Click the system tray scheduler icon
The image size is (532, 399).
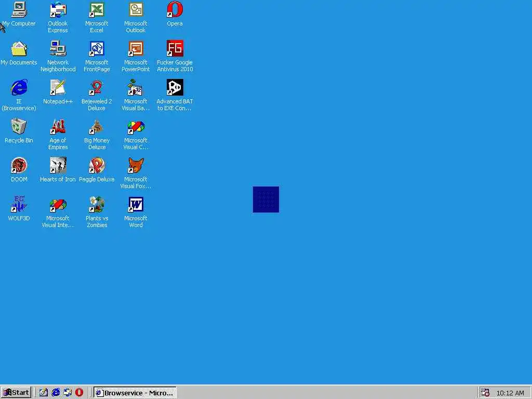click(486, 393)
